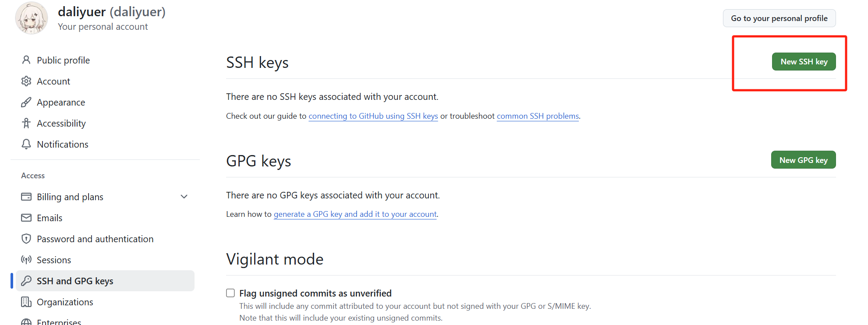This screenshot has width=868, height=325.
Task: Go to Password and authentication settings
Action: pyautogui.click(x=95, y=239)
